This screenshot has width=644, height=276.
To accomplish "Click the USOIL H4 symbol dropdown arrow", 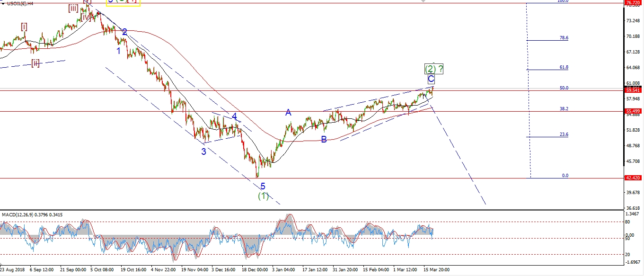I will pyautogui.click(x=3, y=3).
